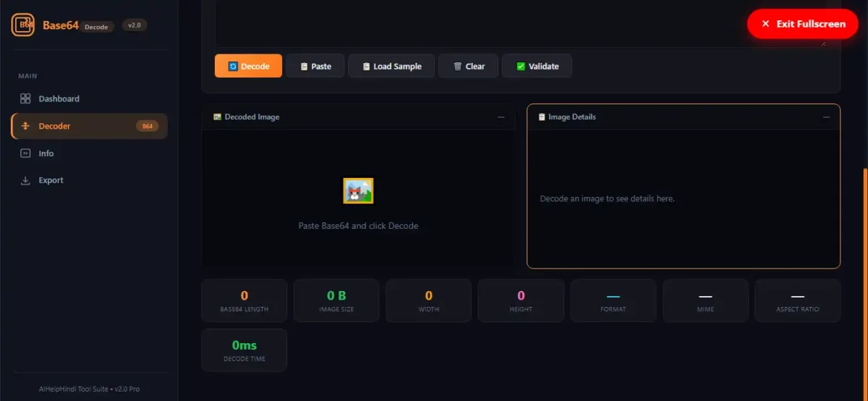
Task: Click the Width stat card
Action: tap(428, 300)
